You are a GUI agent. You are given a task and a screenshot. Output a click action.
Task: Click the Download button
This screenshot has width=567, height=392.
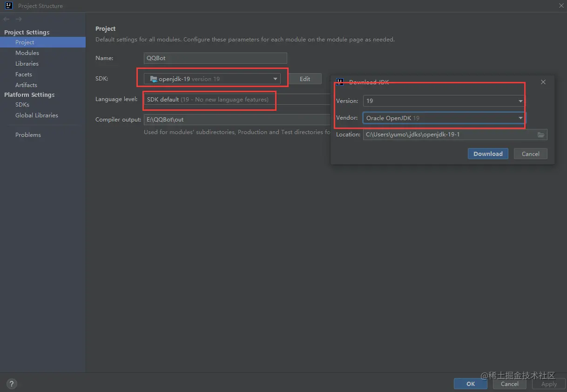(488, 154)
